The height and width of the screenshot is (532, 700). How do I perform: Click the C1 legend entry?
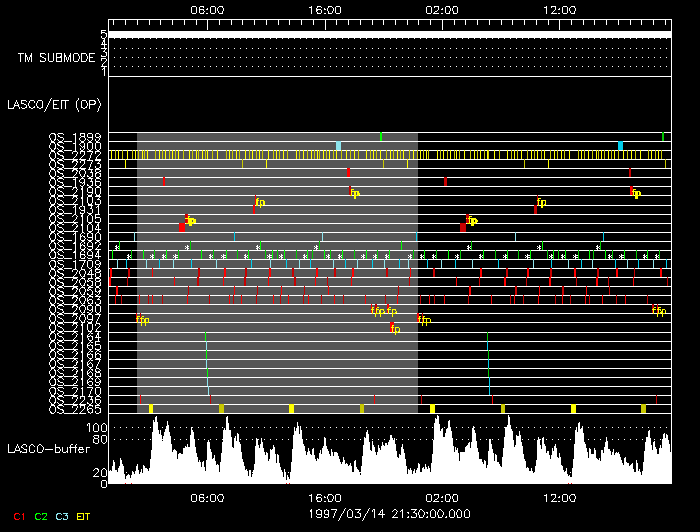click(17, 516)
